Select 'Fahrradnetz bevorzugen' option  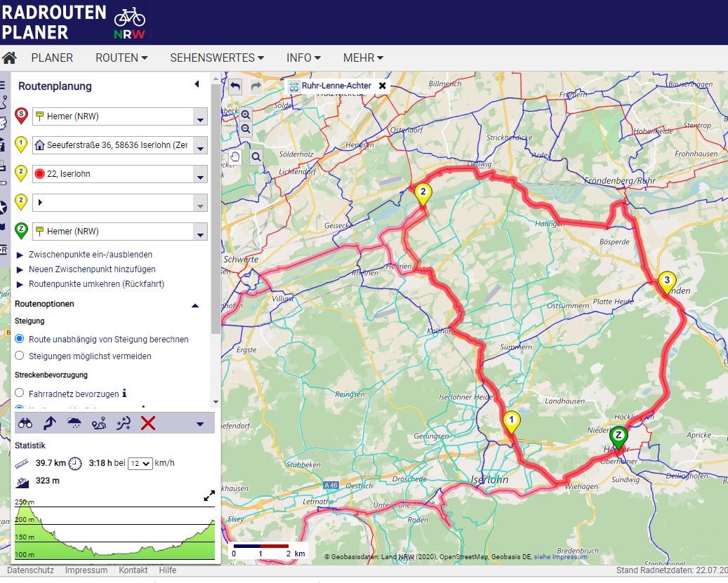(x=20, y=394)
